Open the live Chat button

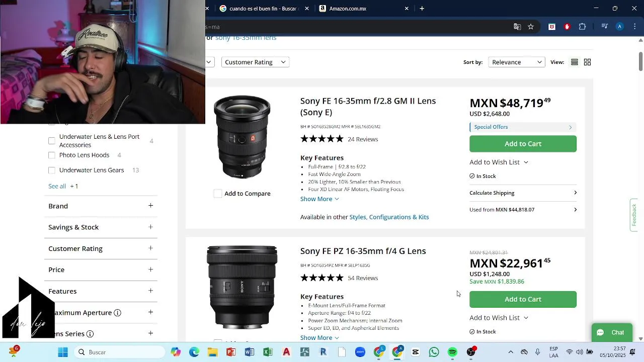coord(612,332)
